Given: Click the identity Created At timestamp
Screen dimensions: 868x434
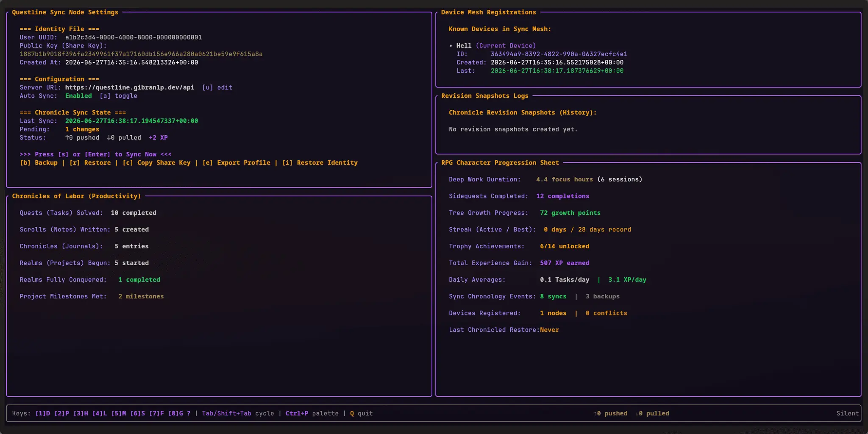Looking at the screenshot, I should [131, 62].
